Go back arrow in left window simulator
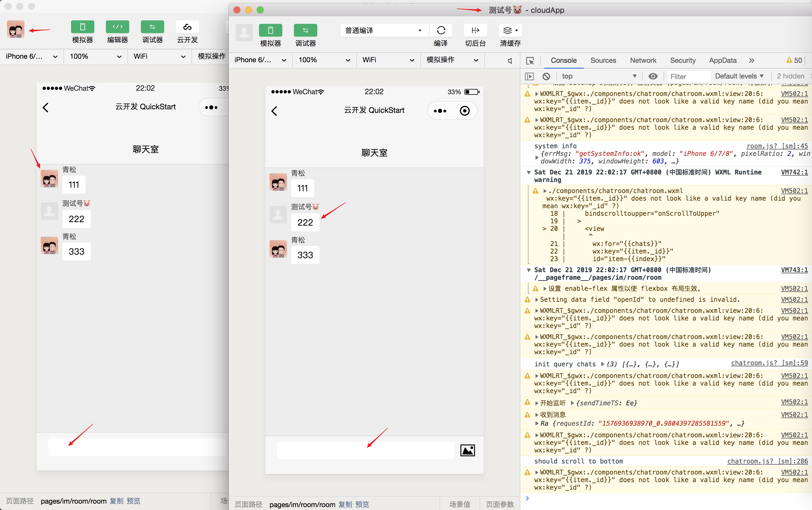 (45, 108)
